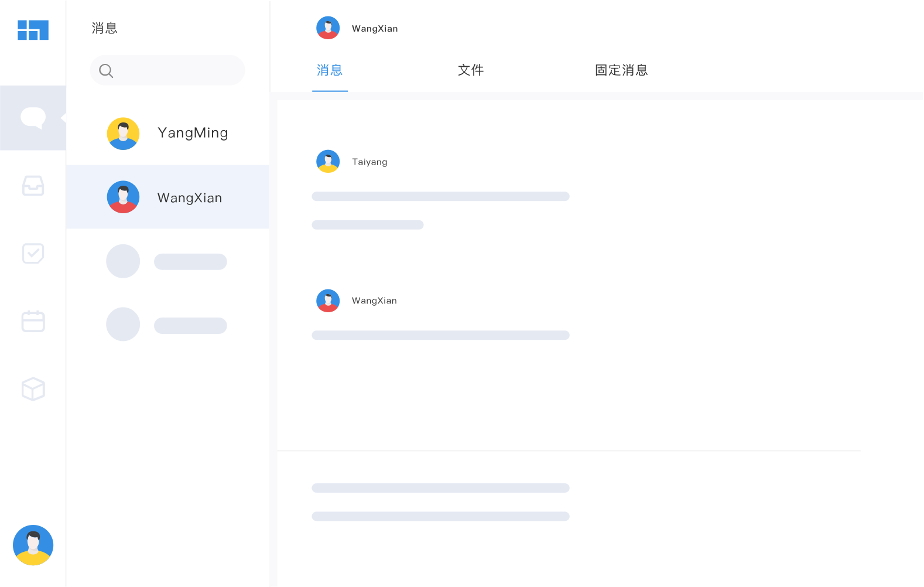Image resolution: width=924 pixels, height=587 pixels.
Task: Click the blue app logo icon
Action: click(x=33, y=30)
